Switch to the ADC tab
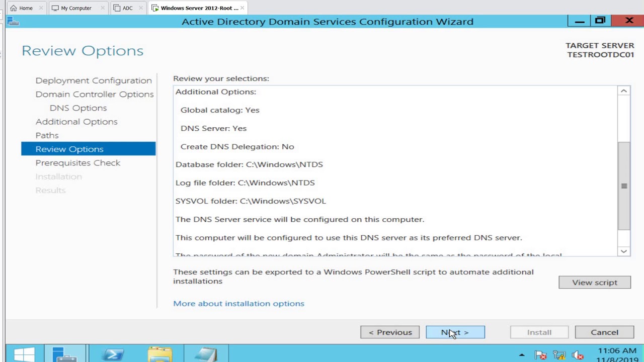The height and width of the screenshot is (362, 644). click(127, 8)
